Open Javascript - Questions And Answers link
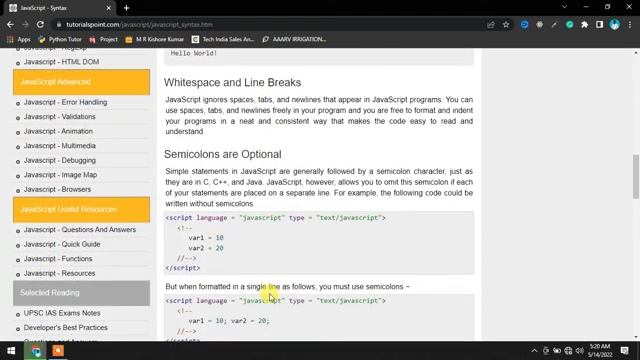Image resolution: width=640 pixels, height=360 pixels. 80,230
